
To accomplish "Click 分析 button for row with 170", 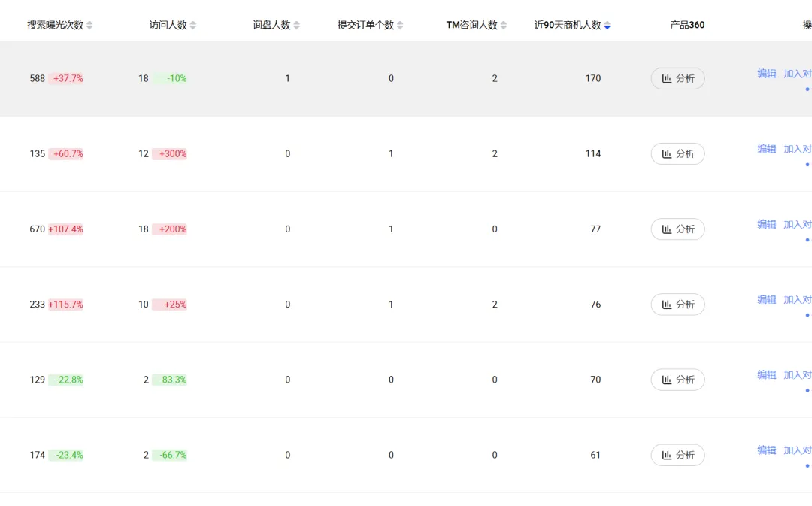I will point(677,78).
